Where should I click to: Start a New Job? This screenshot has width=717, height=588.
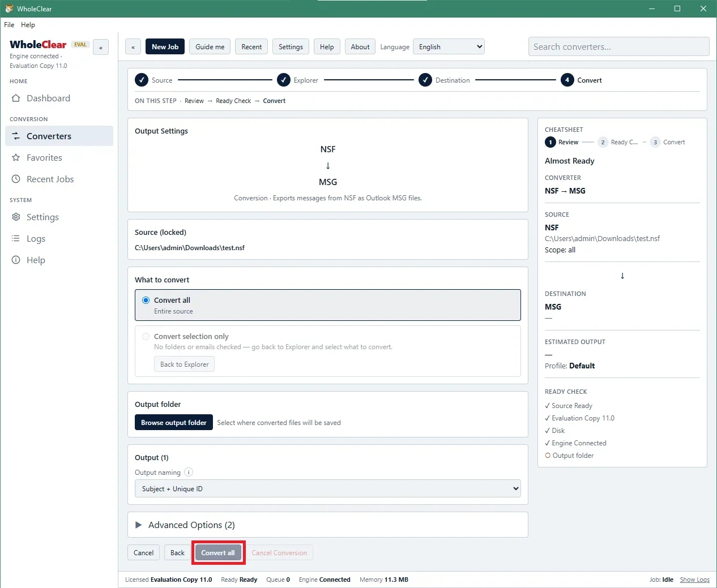click(165, 47)
